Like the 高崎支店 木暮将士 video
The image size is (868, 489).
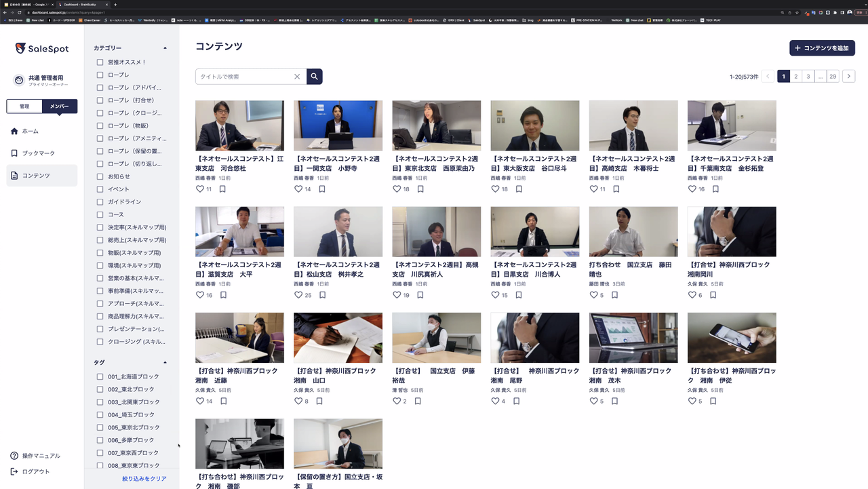(593, 189)
